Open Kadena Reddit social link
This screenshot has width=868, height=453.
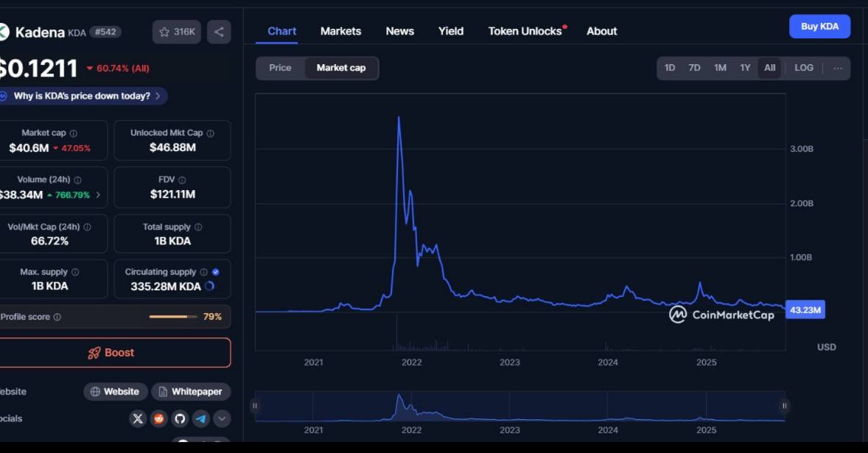(159, 418)
